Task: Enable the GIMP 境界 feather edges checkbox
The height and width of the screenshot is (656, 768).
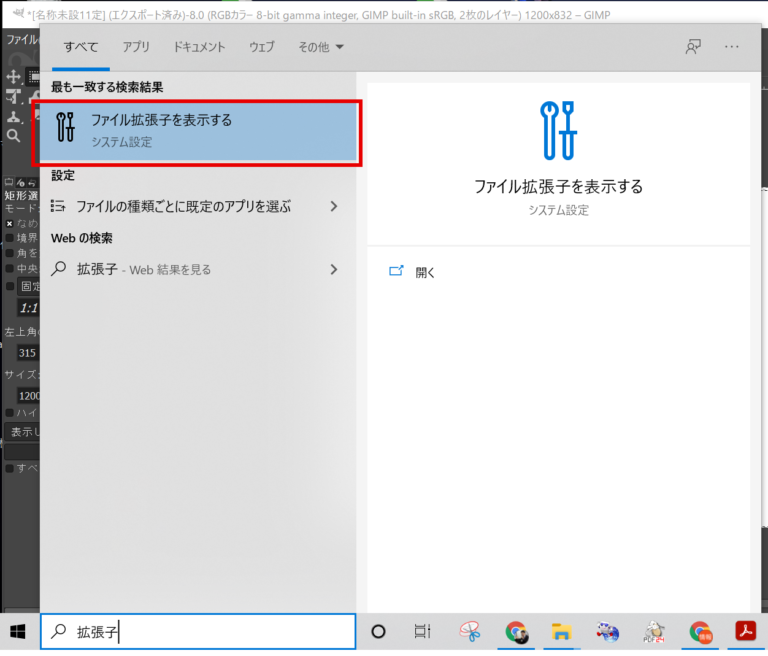Action: tap(9, 238)
